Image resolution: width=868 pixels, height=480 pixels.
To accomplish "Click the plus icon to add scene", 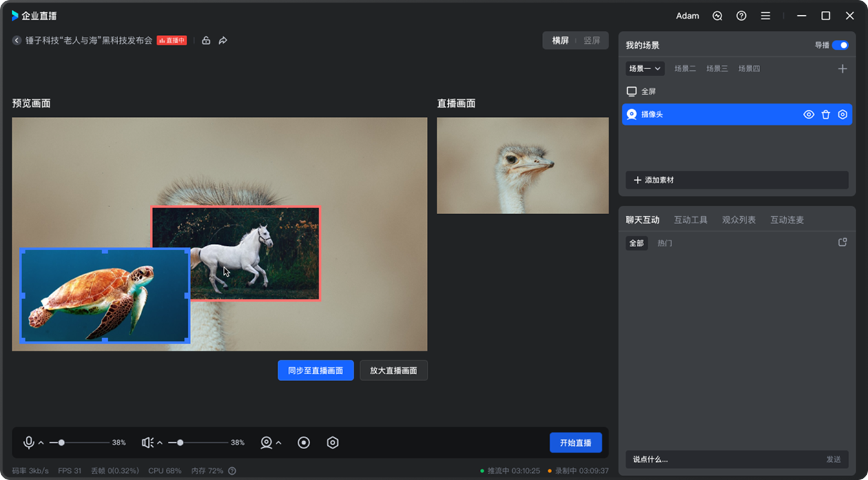I will pyautogui.click(x=842, y=68).
